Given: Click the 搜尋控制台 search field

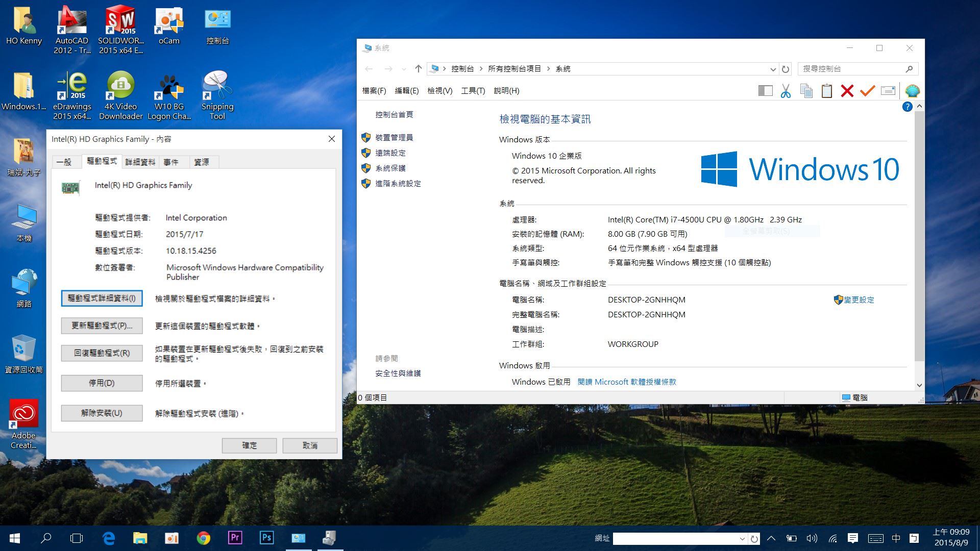Looking at the screenshot, I should pyautogui.click(x=857, y=69).
